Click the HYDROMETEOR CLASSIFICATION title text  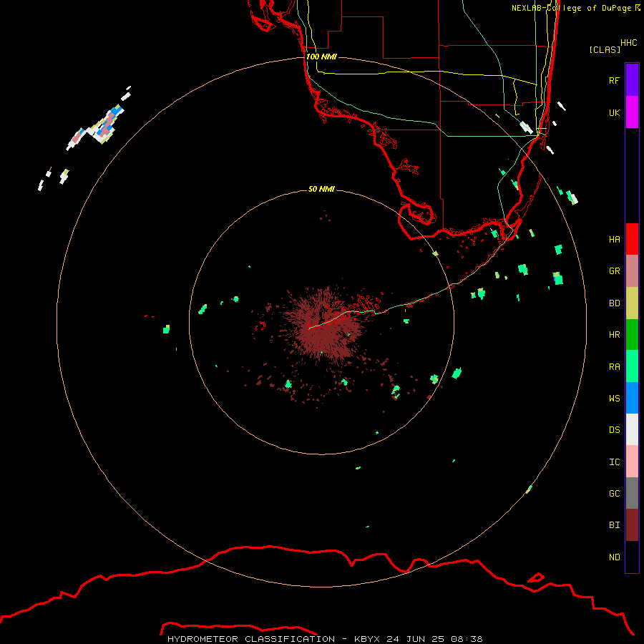tap(251, 639)
